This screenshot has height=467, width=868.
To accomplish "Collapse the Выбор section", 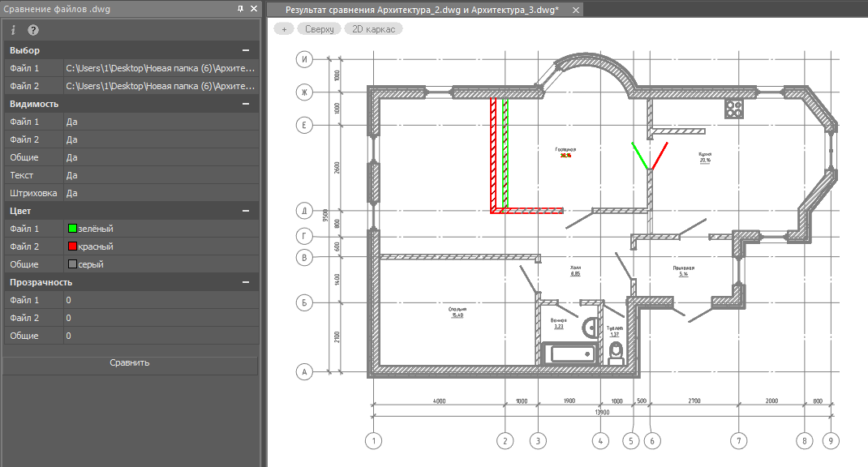I will (245, 50).
